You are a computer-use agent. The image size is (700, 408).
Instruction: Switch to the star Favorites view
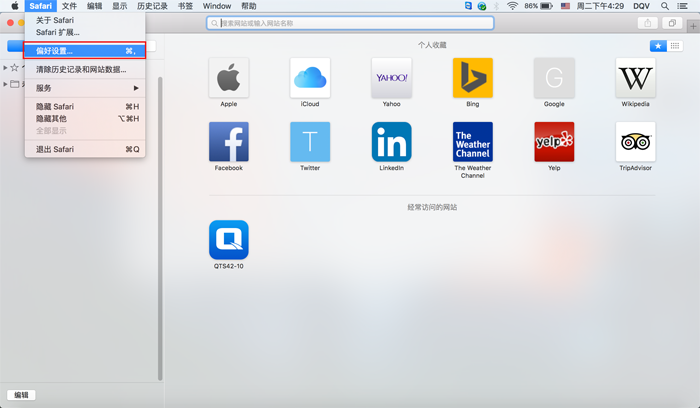pyautogui.click(x=658, y=46)
